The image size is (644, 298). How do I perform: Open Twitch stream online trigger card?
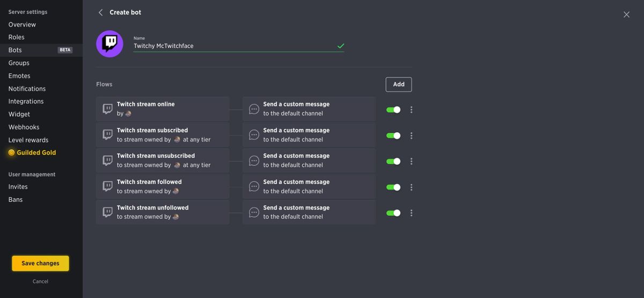163,109
